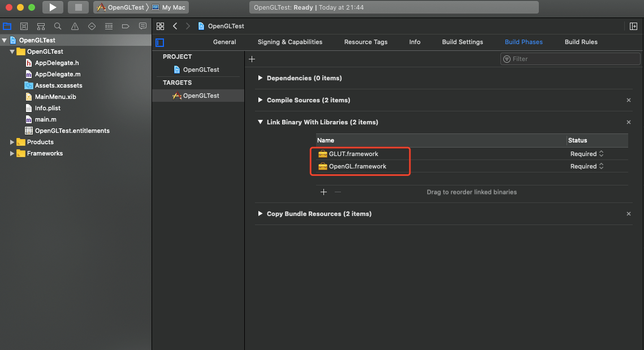Sort libraries by Status column
The image size is (644, 350).
(598, 140)
